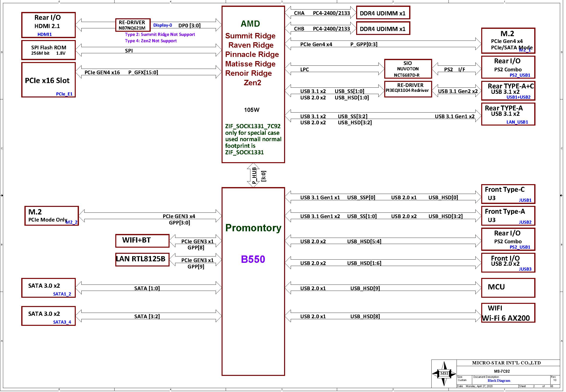The image size is (566, 392).
Task: Click the "MS-7C92" model number
Action: click(x=502, y=371)
